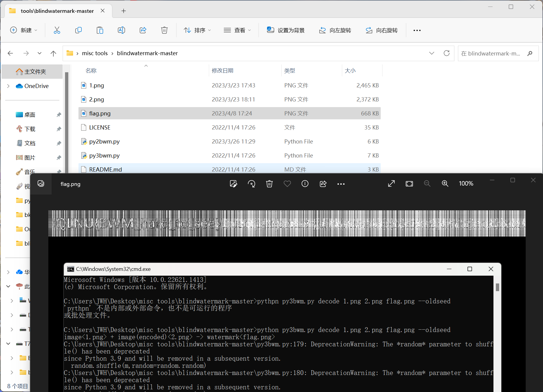Show file info in Photos viewer

point(305,184)
